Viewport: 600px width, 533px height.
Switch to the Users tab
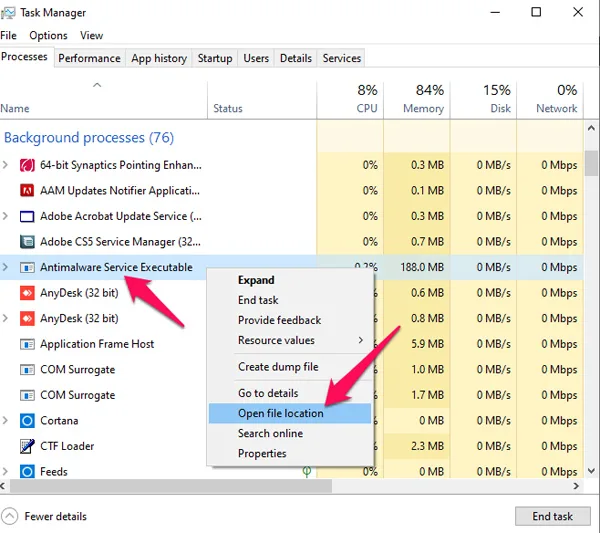pyautogui.click(x=256, y=58)
